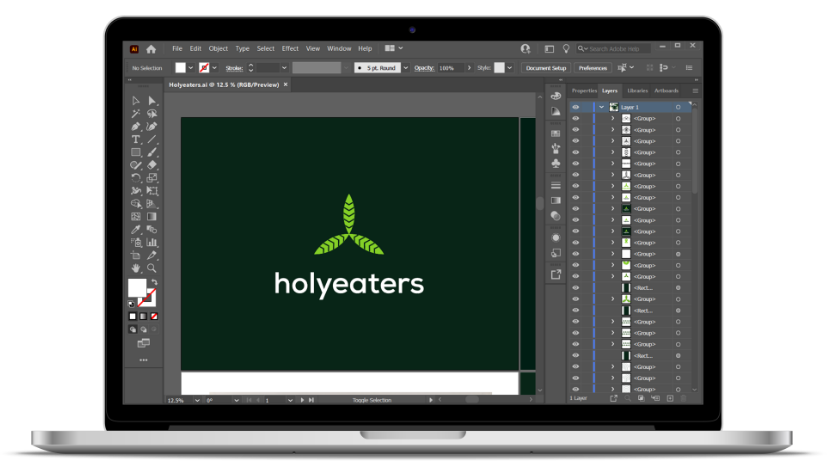Image resolution: width=830 pixels, height=475 pixels.
Task: Expand the first Group under Layer 1
Action: (x=612, y=118)
